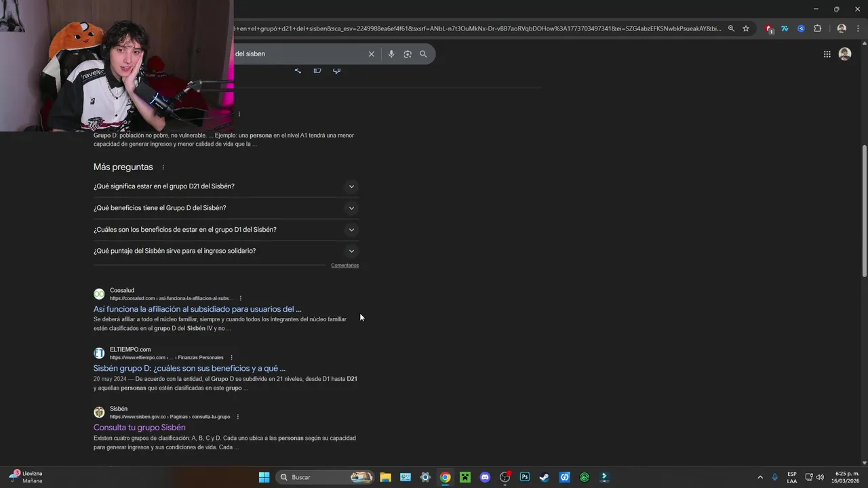Click the ELTIEMPO.com site name

pyautogui.click(x=130, y=350)
